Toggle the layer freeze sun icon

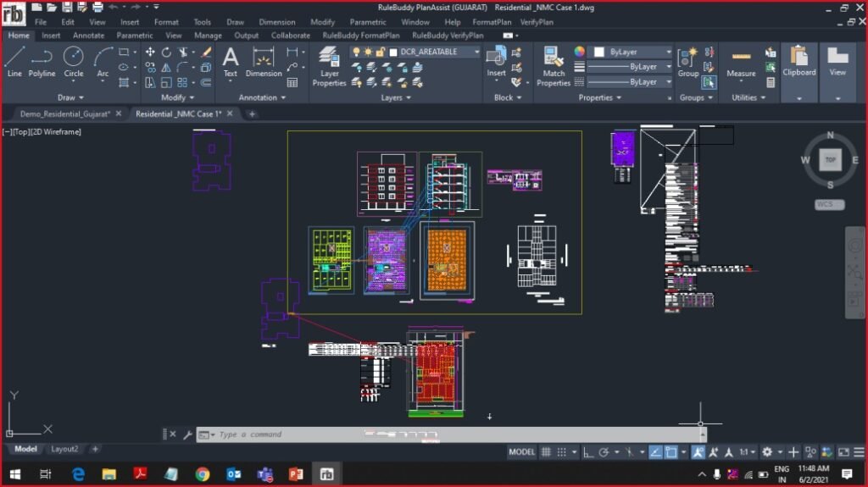click(x=368, y=52)
